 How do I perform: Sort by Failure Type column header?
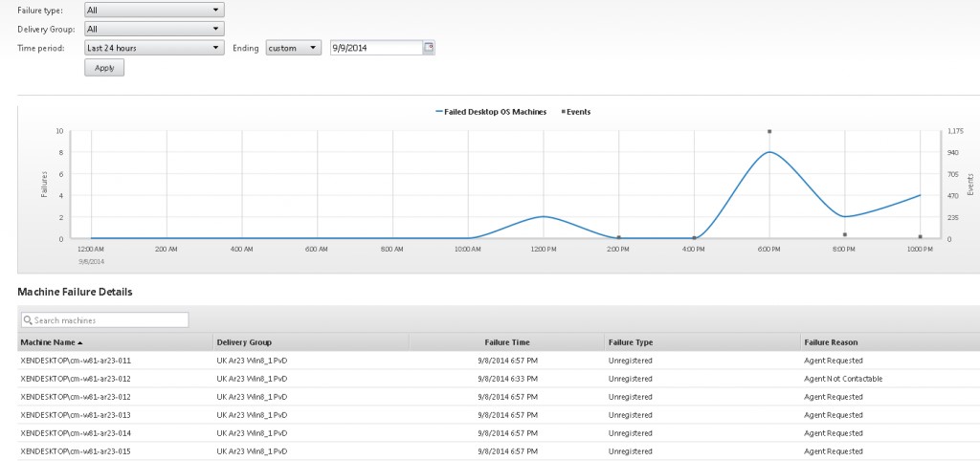[630, 342]
